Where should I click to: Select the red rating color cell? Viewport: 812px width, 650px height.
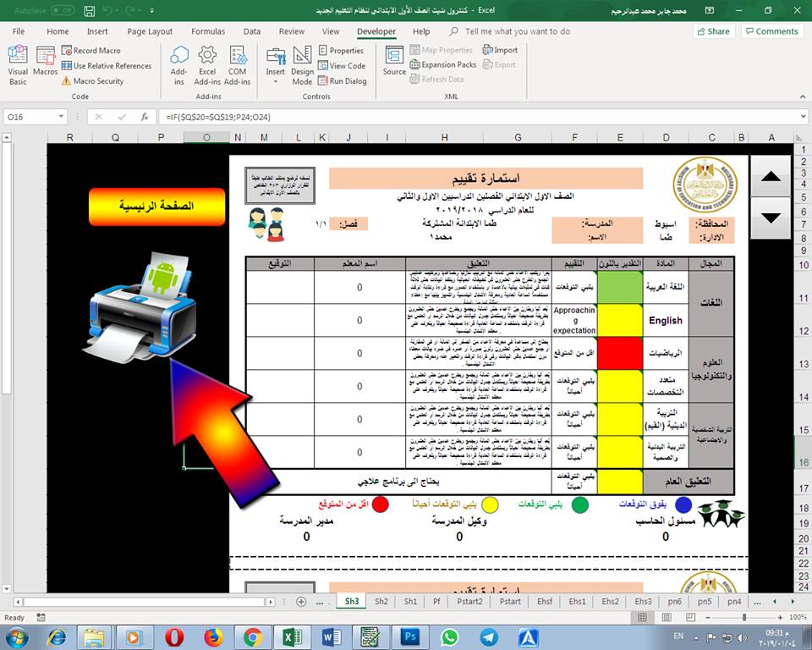coord(620,353)
